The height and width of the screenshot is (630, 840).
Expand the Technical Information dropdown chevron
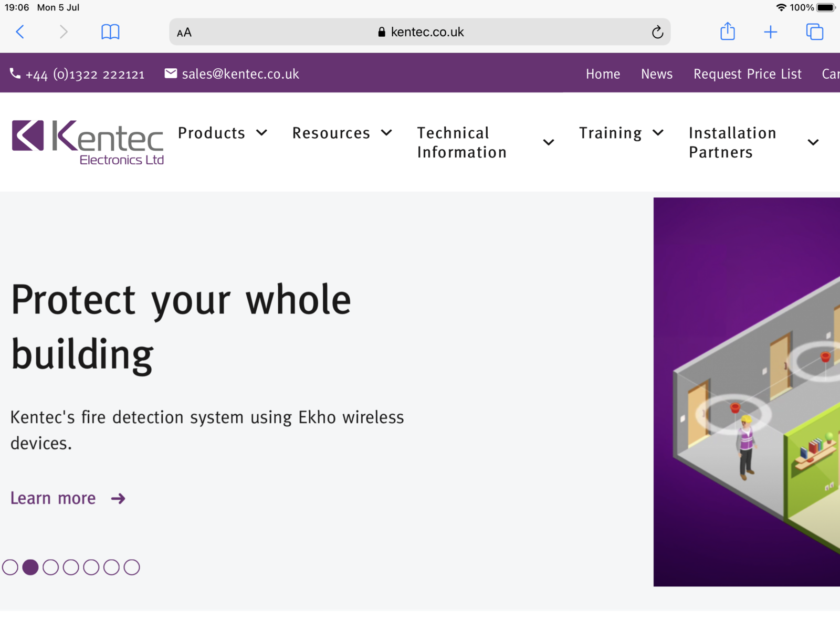click(548, 142)
